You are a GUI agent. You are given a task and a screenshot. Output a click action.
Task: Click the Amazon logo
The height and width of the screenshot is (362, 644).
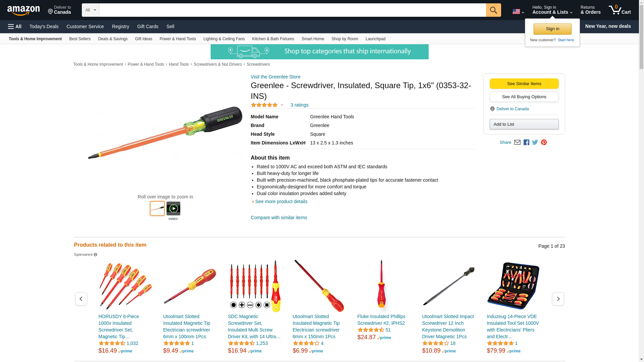(x=23, y=10)
